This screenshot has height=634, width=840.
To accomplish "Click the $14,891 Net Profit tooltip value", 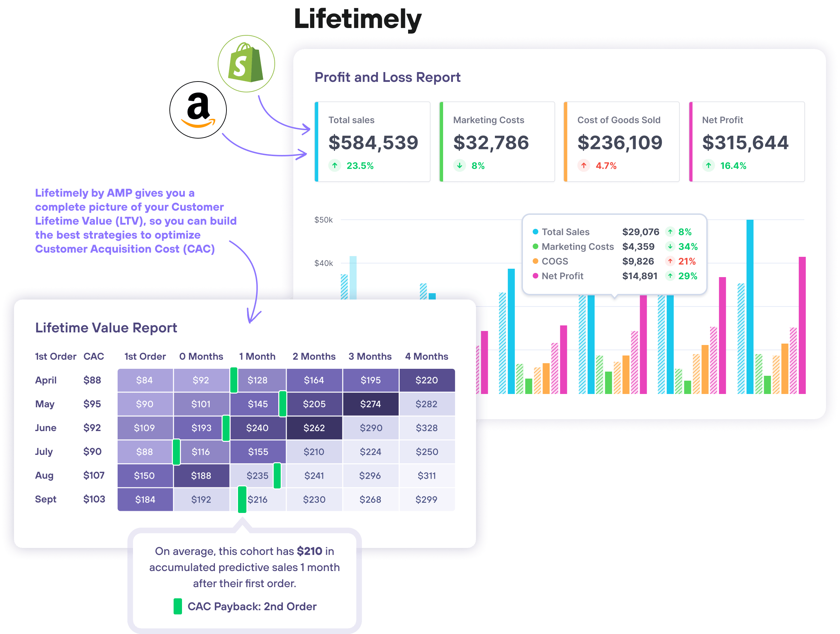I will (x=640, y=276).
